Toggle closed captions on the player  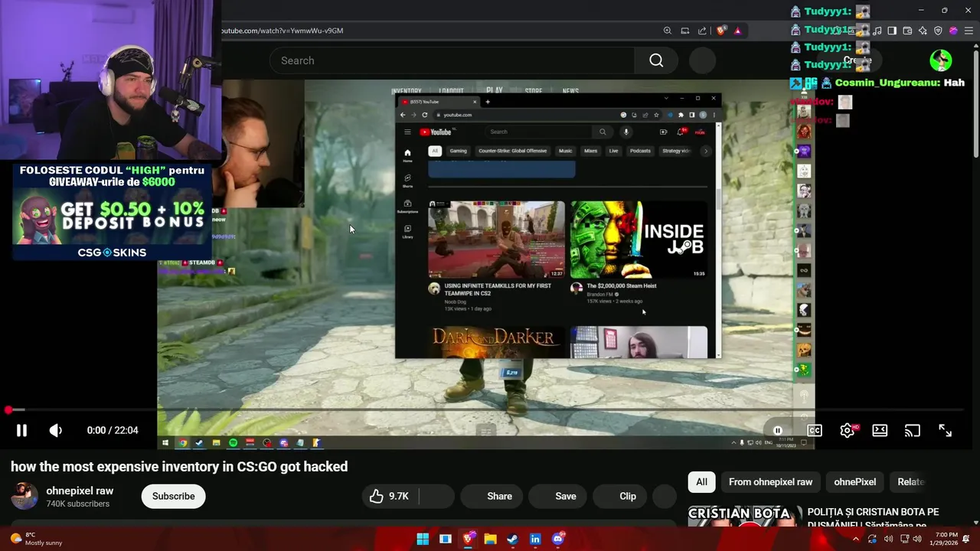click(815, 430)
